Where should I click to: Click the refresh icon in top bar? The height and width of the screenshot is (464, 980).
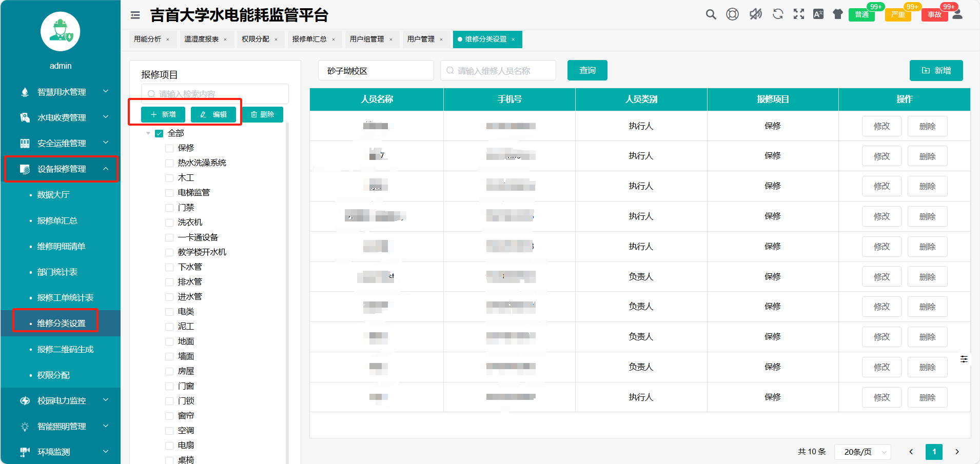[778, 14]
